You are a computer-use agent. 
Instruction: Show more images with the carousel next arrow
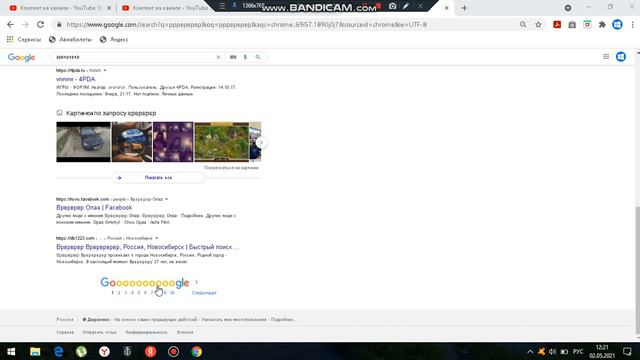(261, 142)
